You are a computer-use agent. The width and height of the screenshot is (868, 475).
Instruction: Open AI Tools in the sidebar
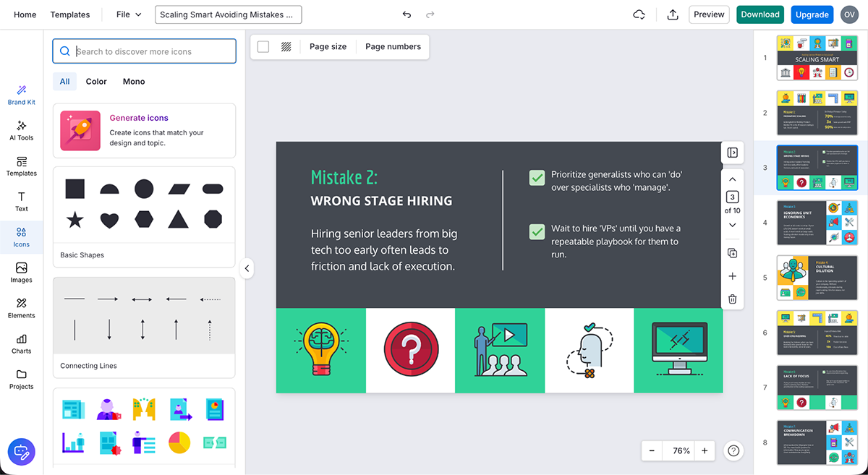tap(22, 131)
